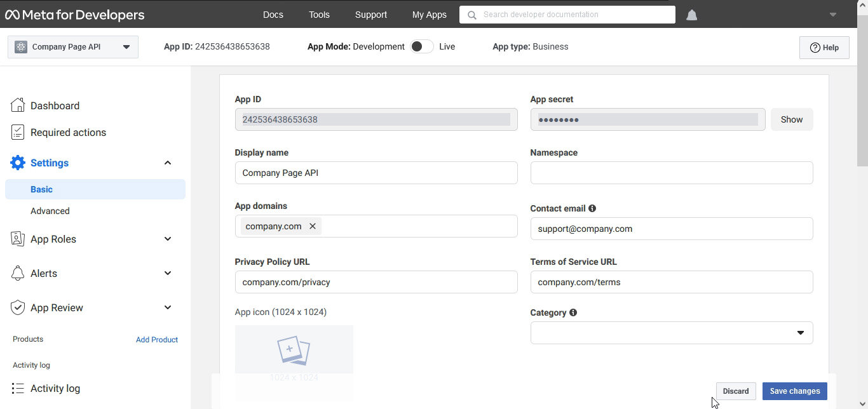The image size is (868, 409).
Task: Open the Docs menu
Action: point(273,15)
